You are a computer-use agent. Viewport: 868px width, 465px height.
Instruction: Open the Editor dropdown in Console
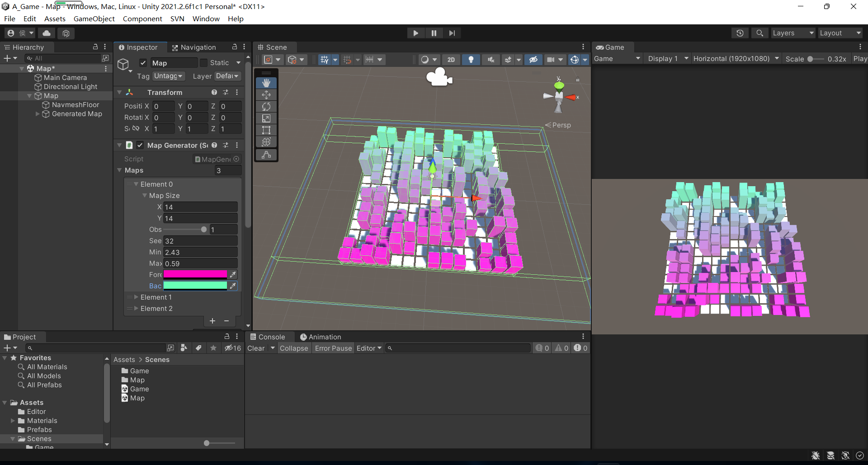tap(369, 348)
